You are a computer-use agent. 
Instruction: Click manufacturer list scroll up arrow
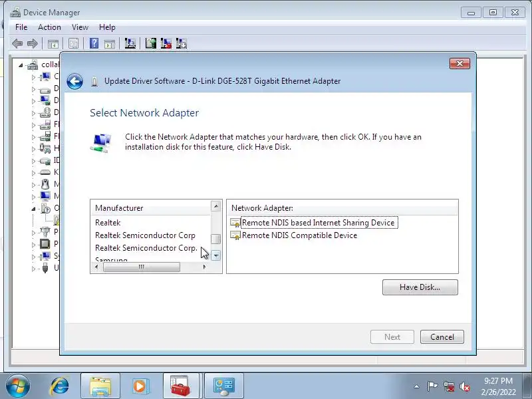click(215, 206)
